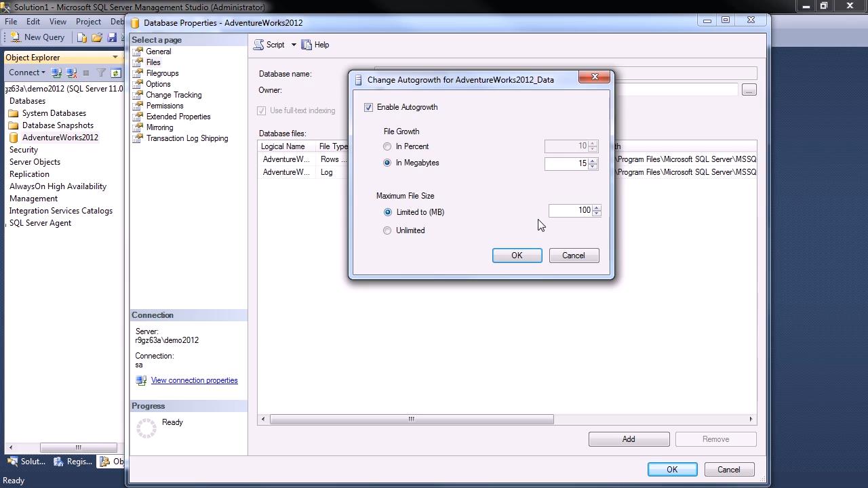Click the Object Explorer horizontal scrollbar thumb

78,447
